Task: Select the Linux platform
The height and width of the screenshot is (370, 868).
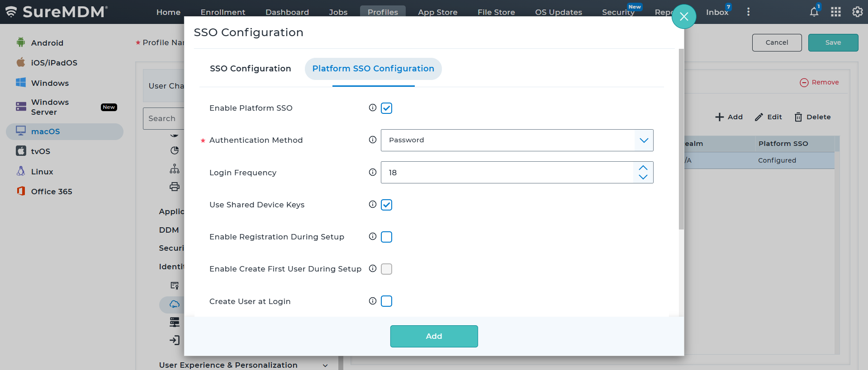Action: pos(42,172)
